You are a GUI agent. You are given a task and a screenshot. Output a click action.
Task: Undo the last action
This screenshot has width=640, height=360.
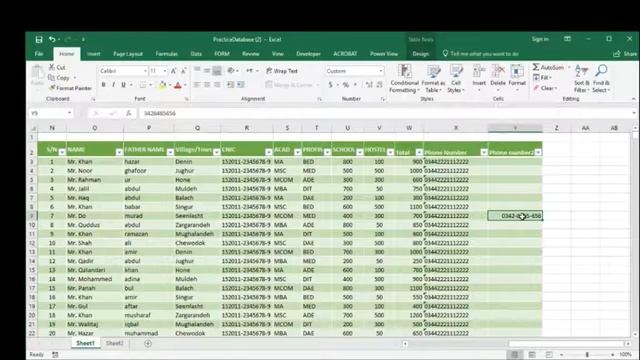point(52,39)
